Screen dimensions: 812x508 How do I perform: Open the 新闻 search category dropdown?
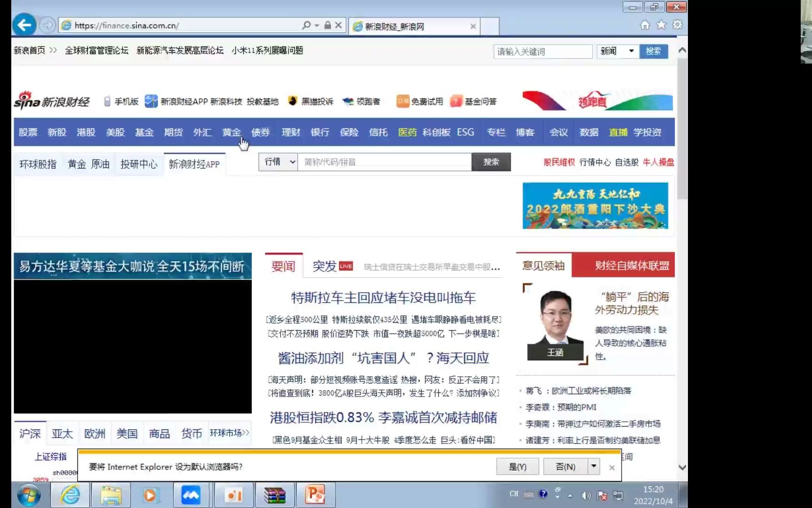618,51
